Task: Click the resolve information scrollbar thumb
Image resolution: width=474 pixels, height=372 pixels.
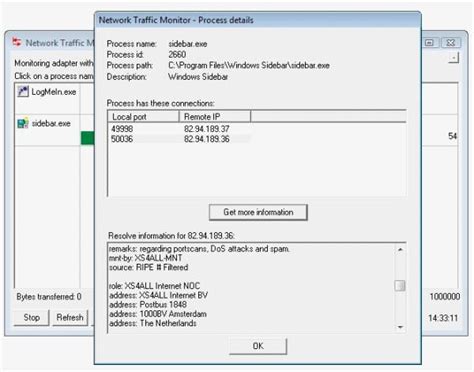Action: 400,286
